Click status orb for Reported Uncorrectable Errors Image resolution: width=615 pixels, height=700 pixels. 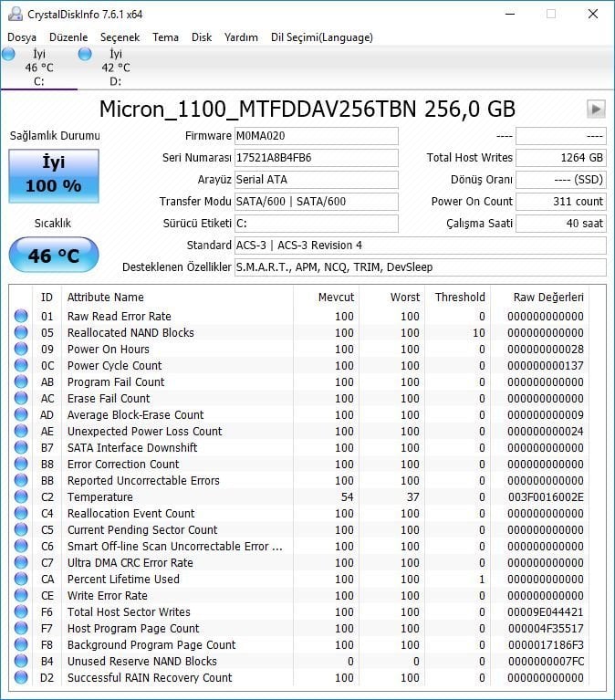[21, 480]
